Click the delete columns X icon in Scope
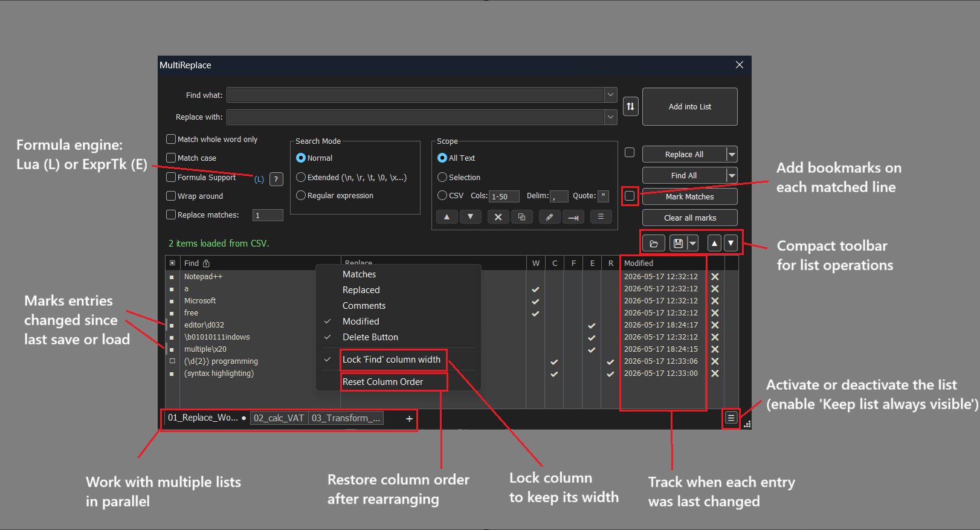This screenshot has height=530, width=980. (x=498, y=217)
